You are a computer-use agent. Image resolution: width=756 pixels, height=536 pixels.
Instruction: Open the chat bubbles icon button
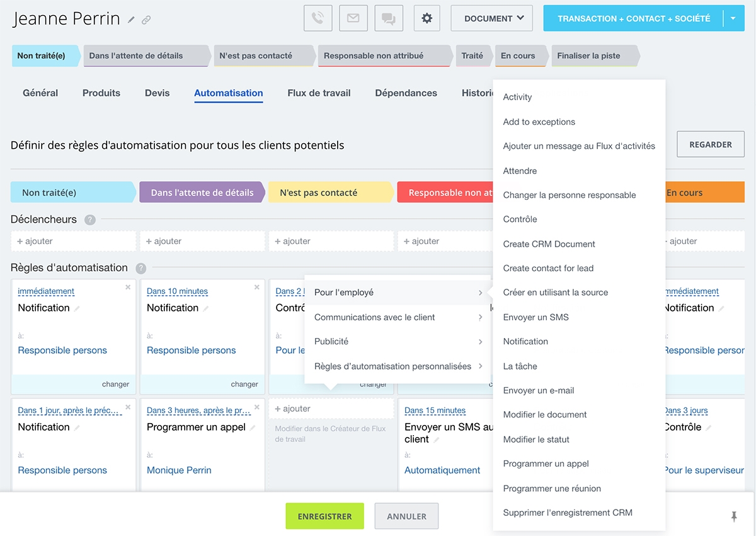point(389,18)
